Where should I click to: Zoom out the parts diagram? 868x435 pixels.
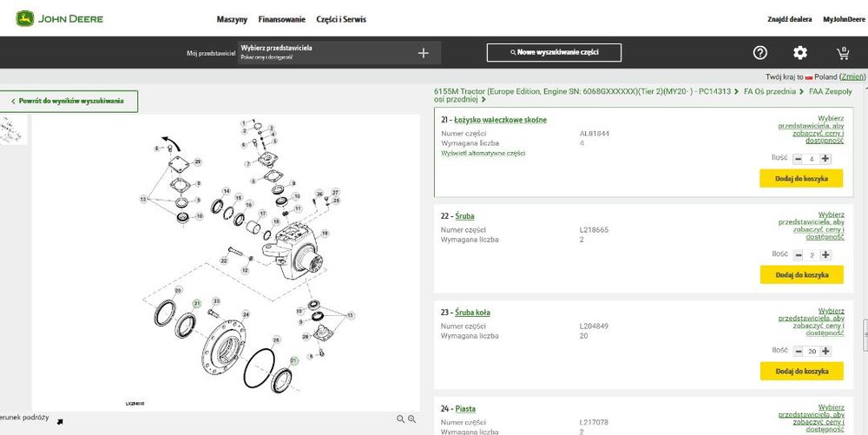click(401, 419)
